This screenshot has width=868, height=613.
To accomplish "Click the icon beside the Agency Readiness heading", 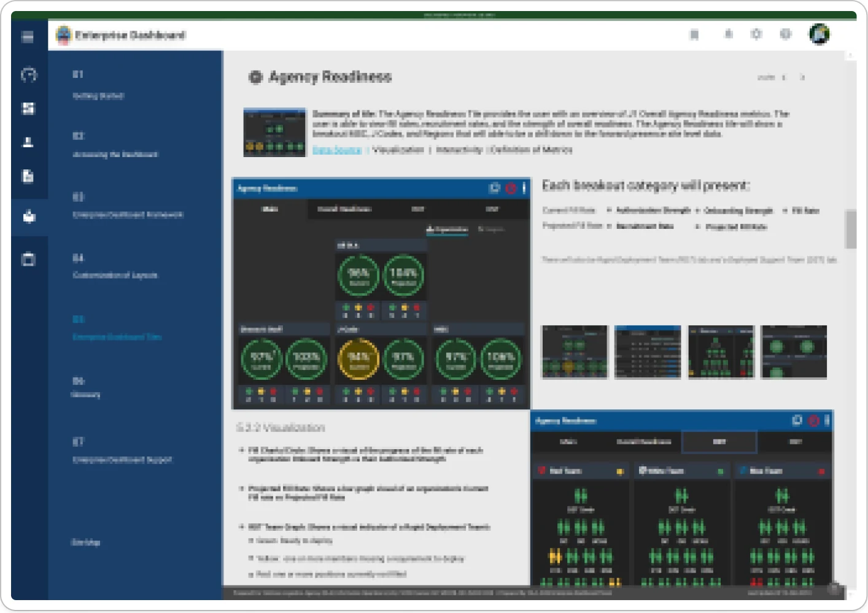I will (x=255, y=77).
